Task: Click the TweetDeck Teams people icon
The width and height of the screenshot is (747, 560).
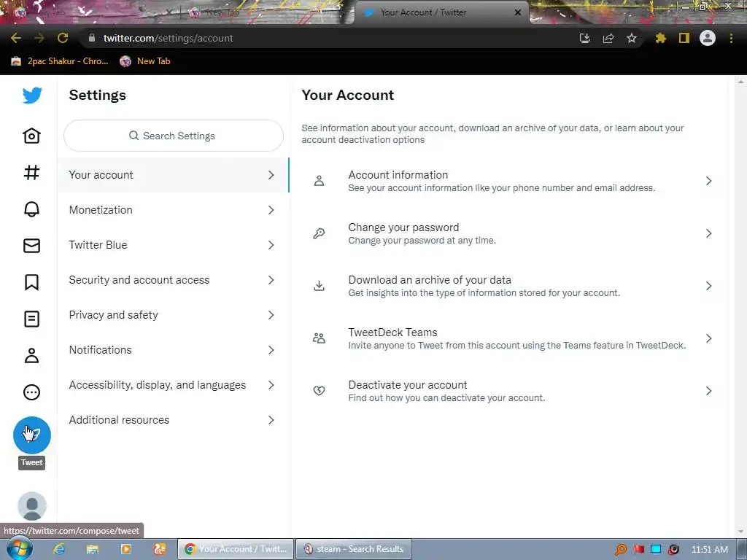Action: 320,338
